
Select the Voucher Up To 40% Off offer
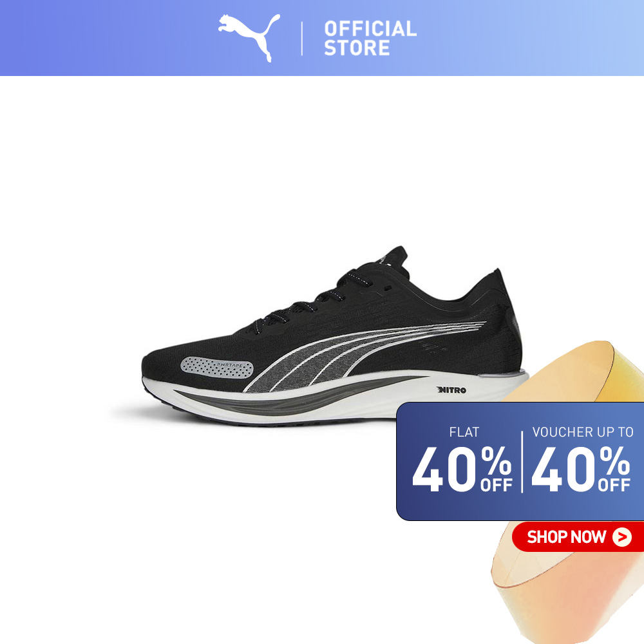[582, 460]
